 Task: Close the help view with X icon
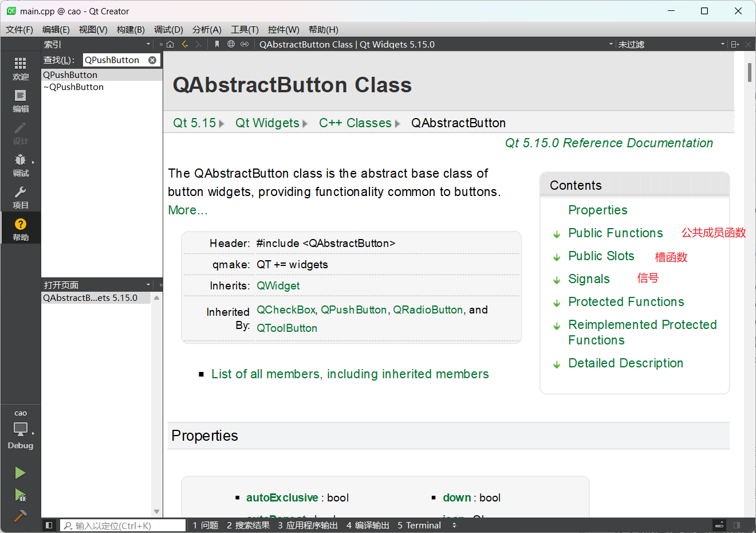(748, 44)
